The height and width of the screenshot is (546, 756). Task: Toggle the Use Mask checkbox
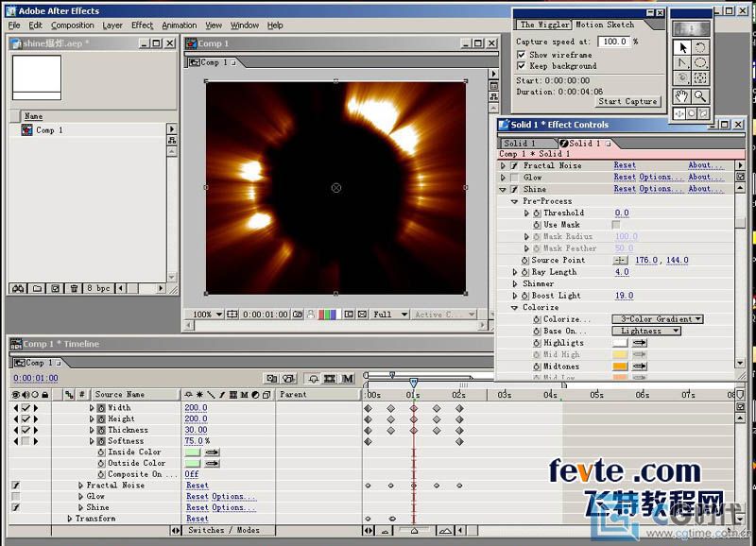[x=616, y=225]
